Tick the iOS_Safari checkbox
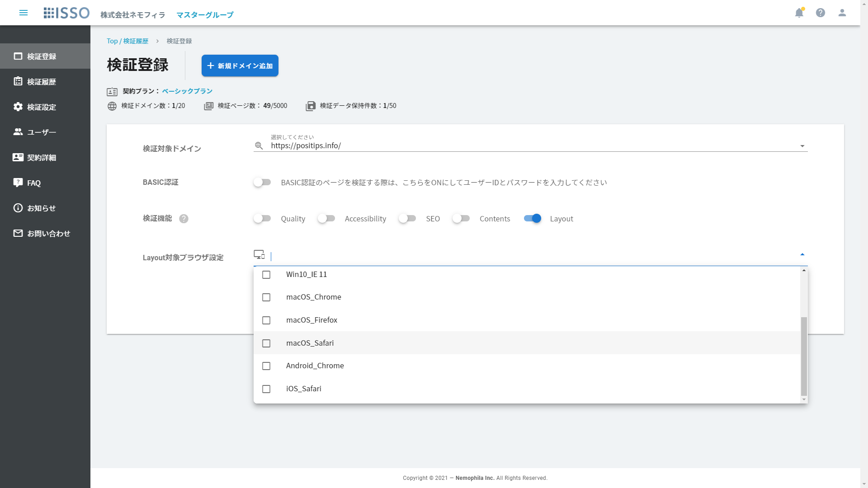This screenshot has height=488, width=868. [x=266, y=389]
